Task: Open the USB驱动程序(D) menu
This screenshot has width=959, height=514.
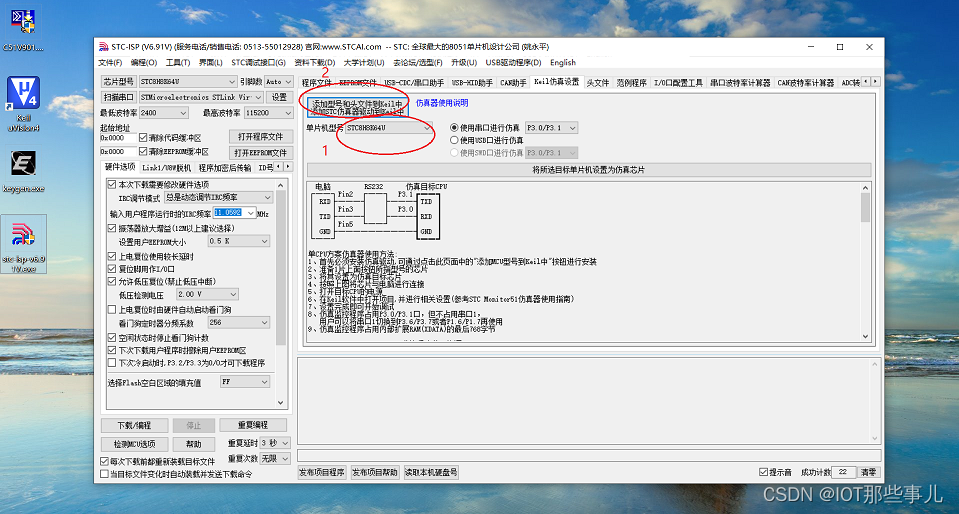Action: coord(513,62)
